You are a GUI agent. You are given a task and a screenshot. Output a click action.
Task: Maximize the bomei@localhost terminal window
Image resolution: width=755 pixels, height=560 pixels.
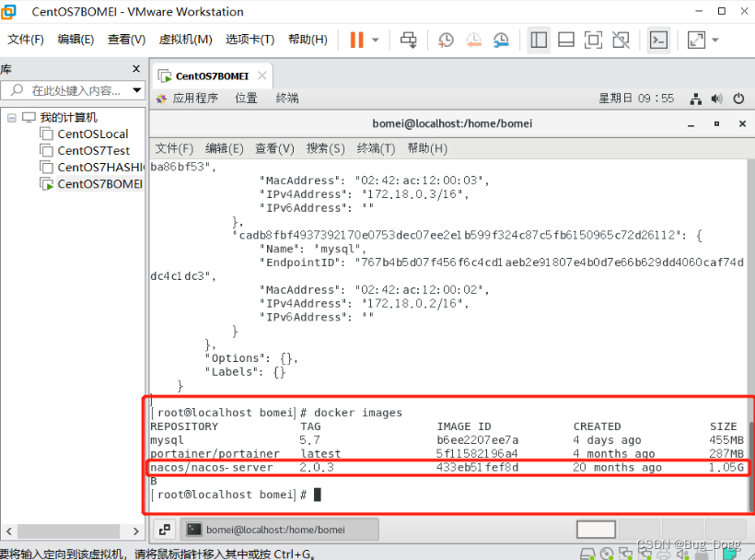click(x=716, y=123)
